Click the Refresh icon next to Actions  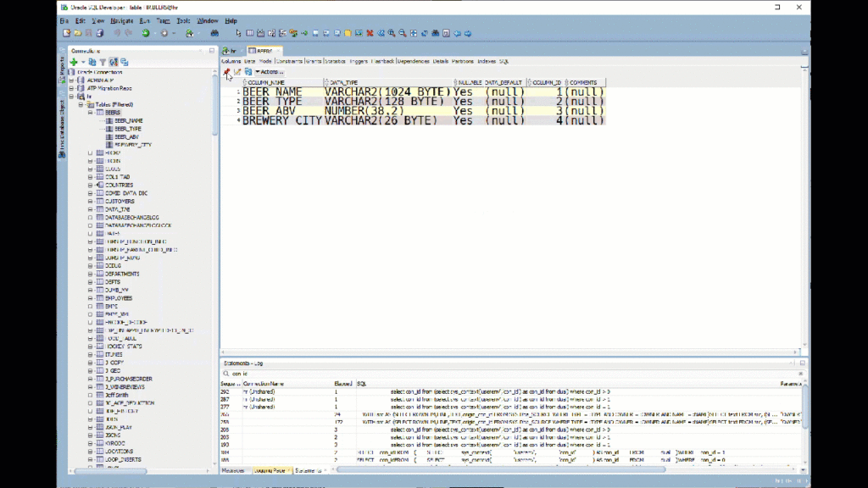click(248, 72)
